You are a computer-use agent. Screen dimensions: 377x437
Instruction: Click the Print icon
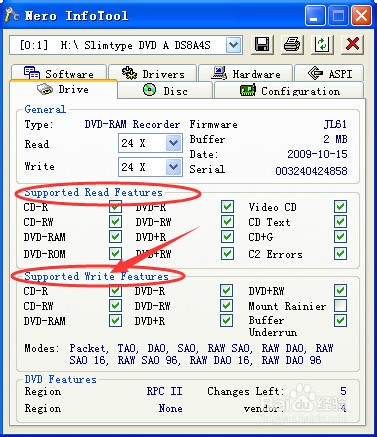pyautogui.click(x=292, y=44)
